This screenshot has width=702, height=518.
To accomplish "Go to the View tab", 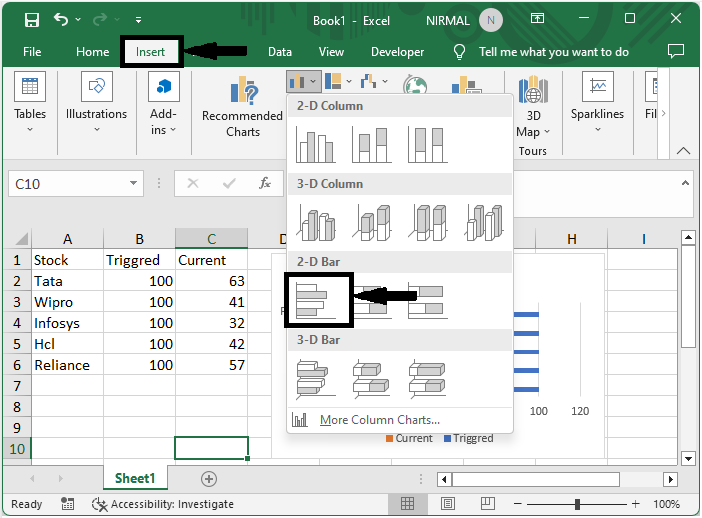I will (331, 52).
